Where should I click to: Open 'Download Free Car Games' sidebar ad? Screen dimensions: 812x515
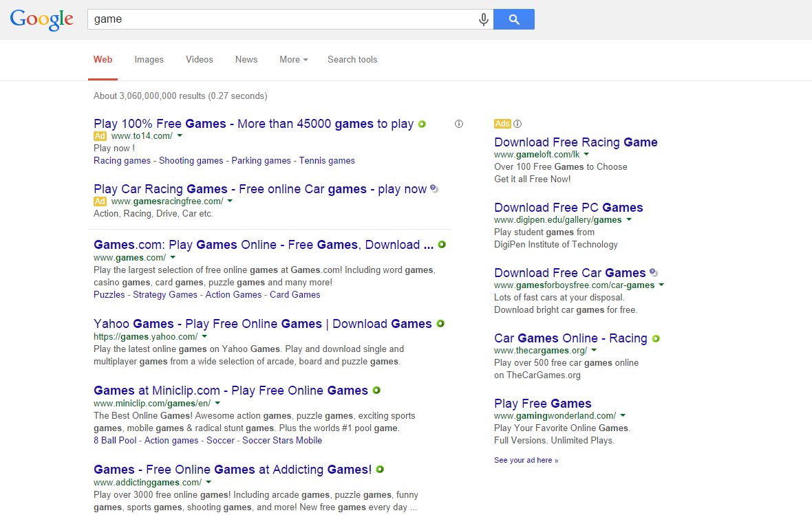click(x=570, y=273)
